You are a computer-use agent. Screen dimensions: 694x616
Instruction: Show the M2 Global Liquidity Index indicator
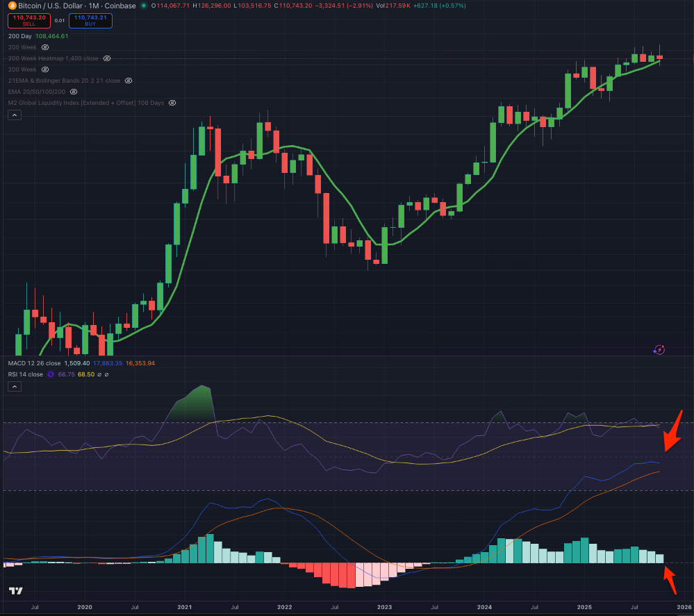coord(172,103)
